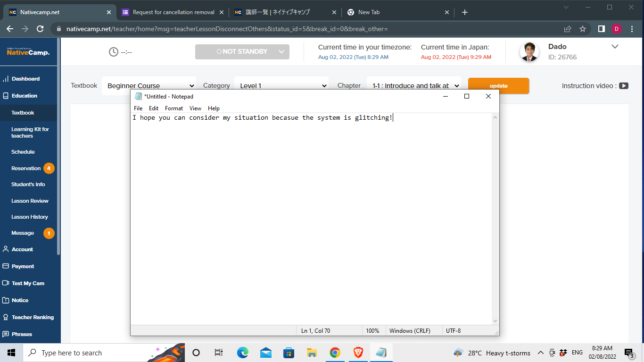Open a new browser tab with plus
Screen dimensions: 644x362
click(465, 12)
